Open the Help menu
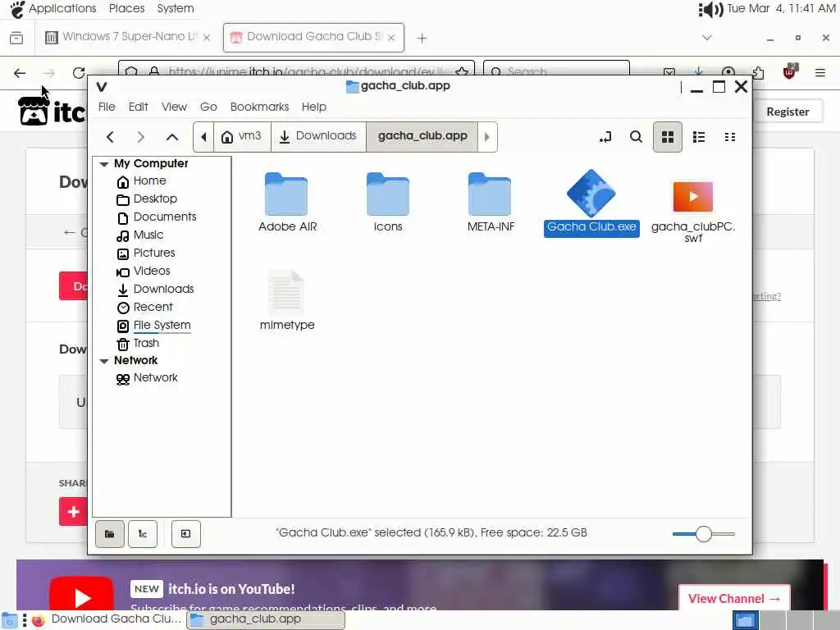Image resolution: width=840 pixels, height=630 pixels. pyautogui.click(x=314, y=107)
